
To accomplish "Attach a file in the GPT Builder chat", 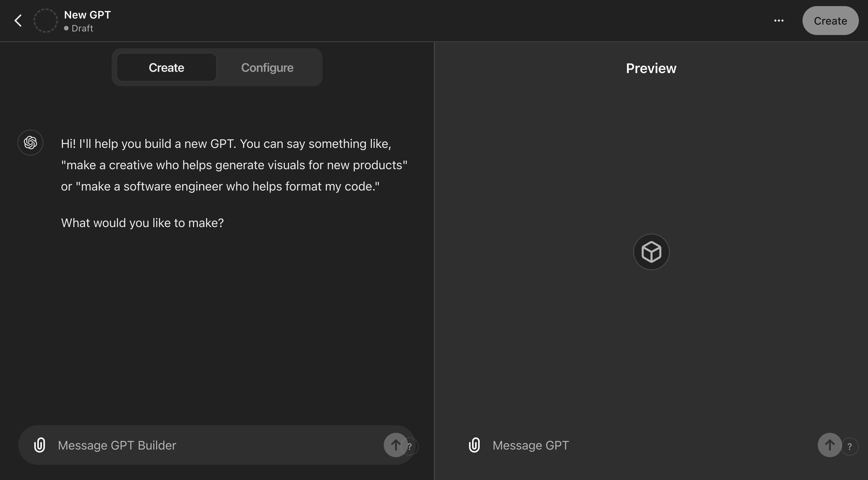I will click(39, 445).
